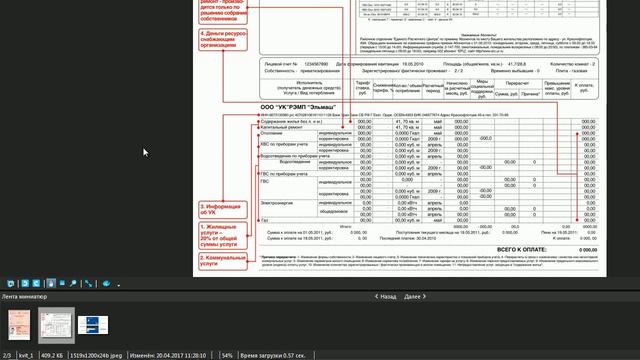The image size is (640, 360).
Task: Click the round blue icon in toolbar
Action: [106, 283]
